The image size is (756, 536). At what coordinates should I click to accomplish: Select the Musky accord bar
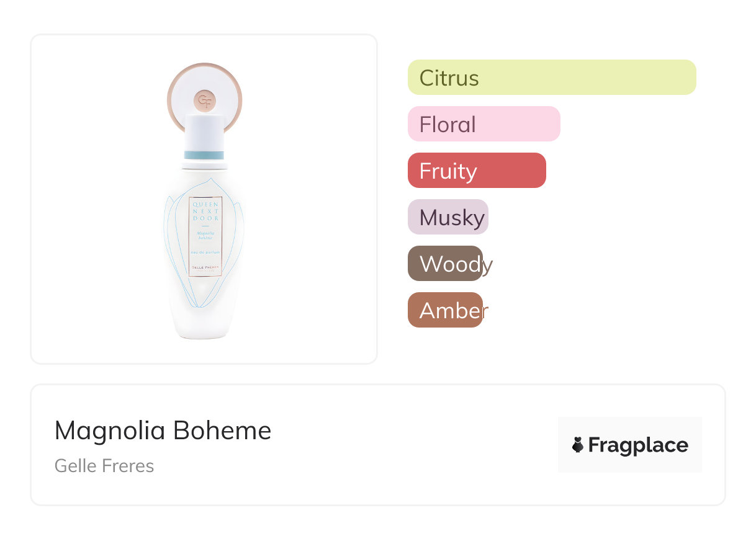point(448,217)
